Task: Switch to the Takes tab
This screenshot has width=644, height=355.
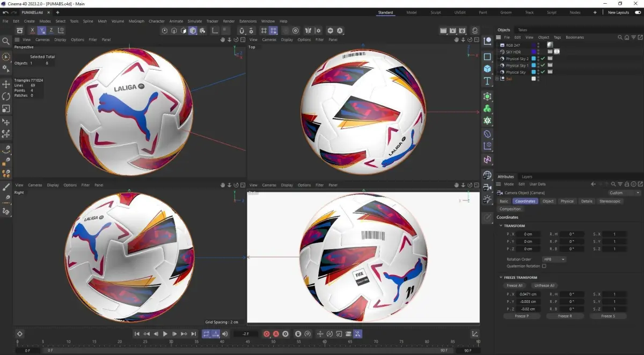Action: point(522,30)
